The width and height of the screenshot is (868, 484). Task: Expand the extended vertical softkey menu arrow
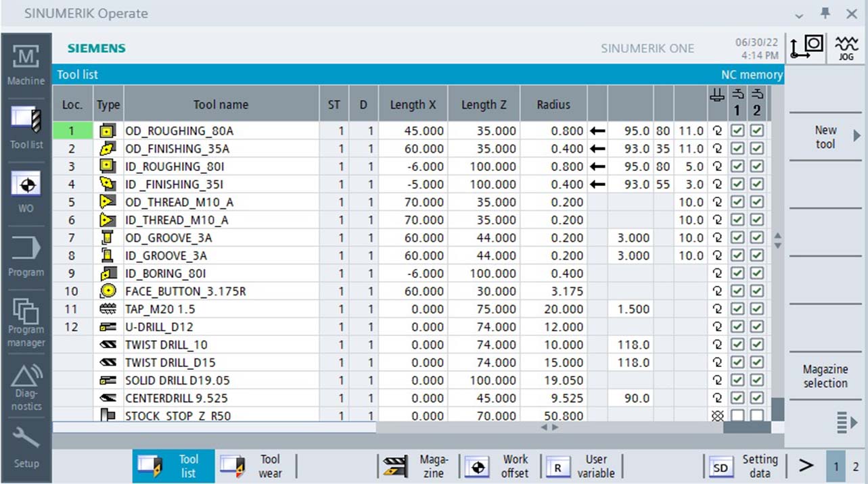click(x=846, y=424)
